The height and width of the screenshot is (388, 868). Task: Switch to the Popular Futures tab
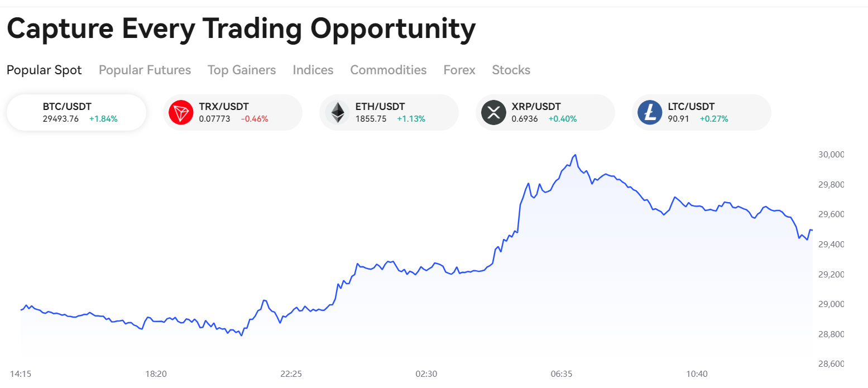(145, 70)
